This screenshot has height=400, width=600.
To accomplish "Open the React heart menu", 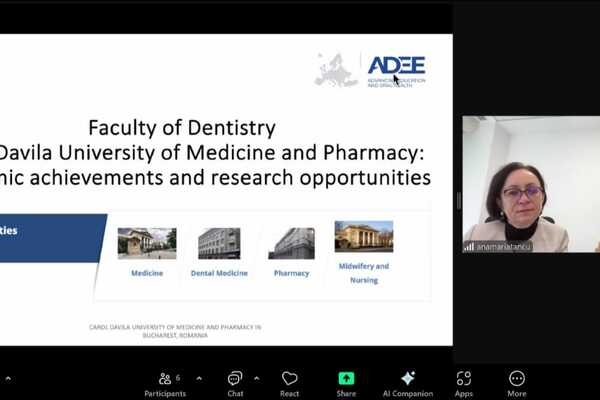I will click(x=289, y=384).
